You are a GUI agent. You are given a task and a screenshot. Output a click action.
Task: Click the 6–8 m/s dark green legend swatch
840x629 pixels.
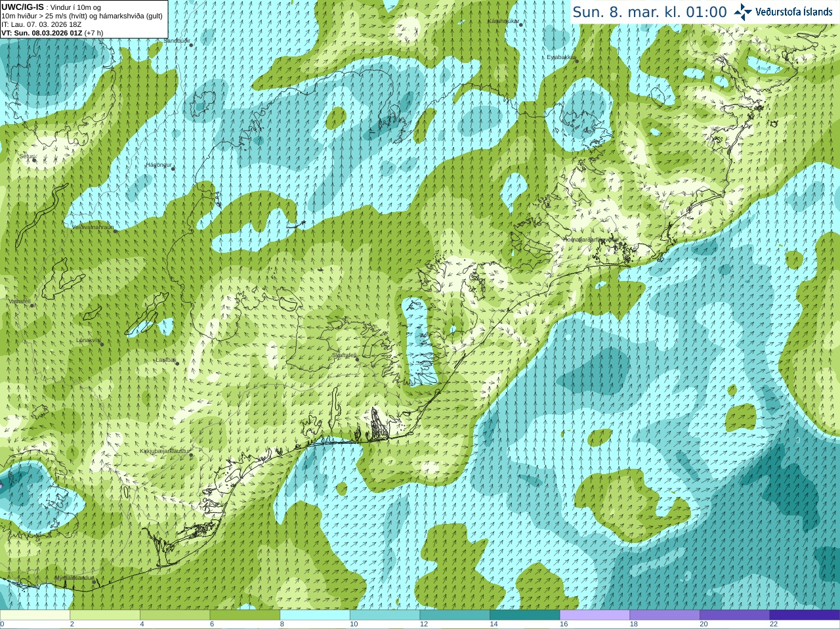(x=245, y=615)
